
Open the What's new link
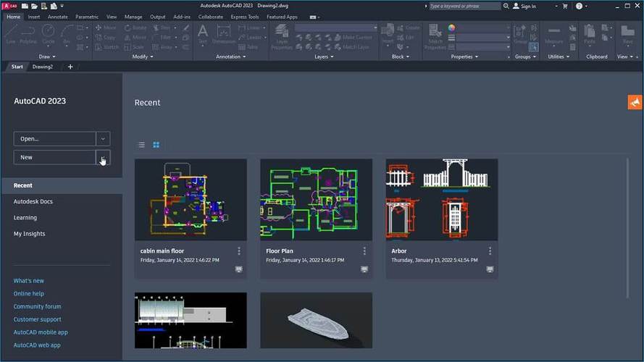pyautogui.click(x=29, y=281)
